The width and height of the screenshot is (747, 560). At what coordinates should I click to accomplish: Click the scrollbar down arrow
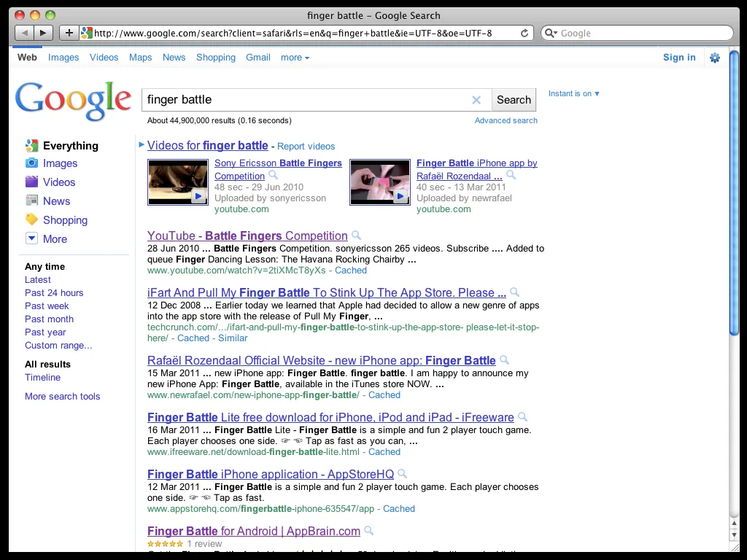[x=734, y=534]
